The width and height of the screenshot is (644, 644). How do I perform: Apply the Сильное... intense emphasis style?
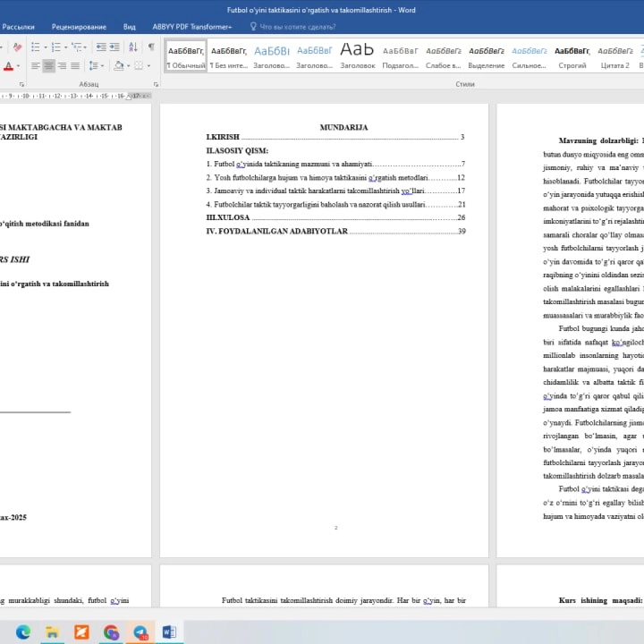[529, 56]
